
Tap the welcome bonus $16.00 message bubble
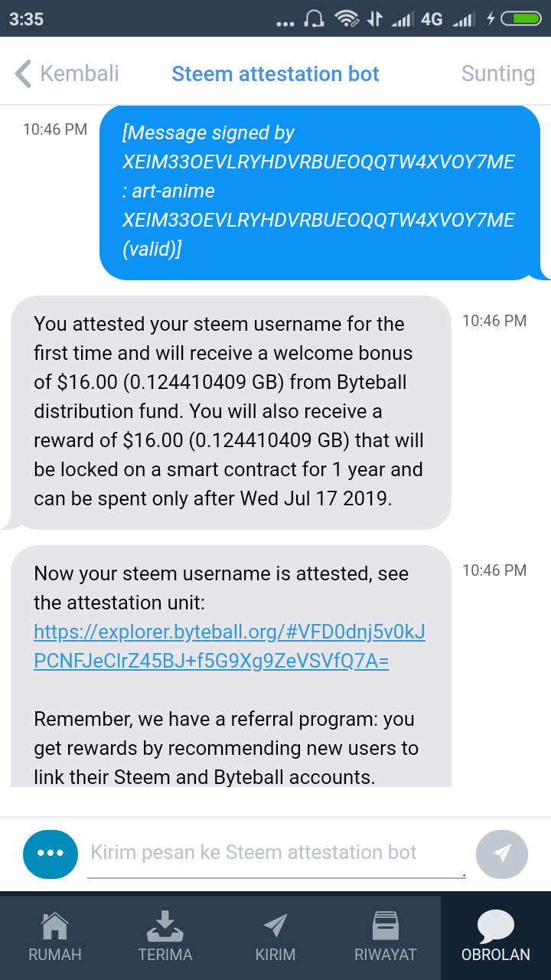230,412
